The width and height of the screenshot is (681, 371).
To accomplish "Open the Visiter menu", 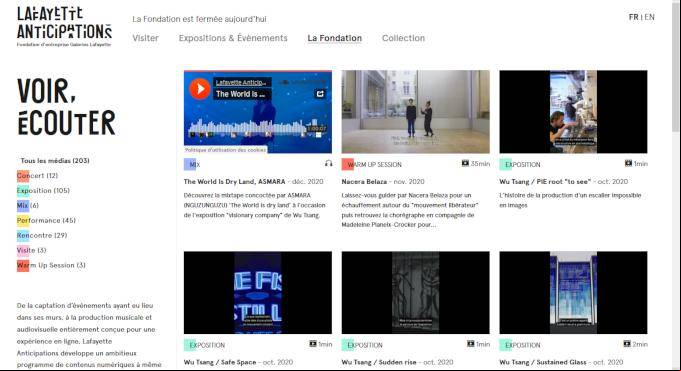I will pyautogui.click(x=145, y=38).
